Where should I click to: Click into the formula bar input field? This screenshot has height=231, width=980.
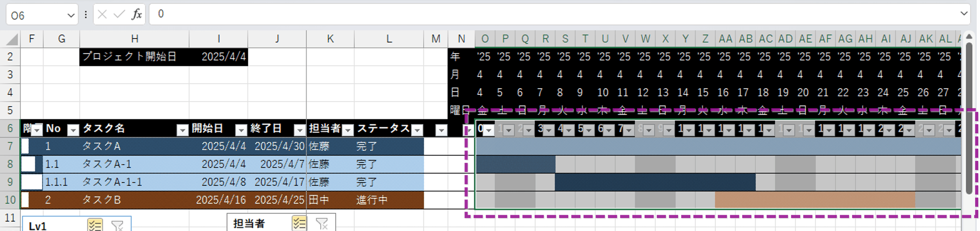[533, 14]
